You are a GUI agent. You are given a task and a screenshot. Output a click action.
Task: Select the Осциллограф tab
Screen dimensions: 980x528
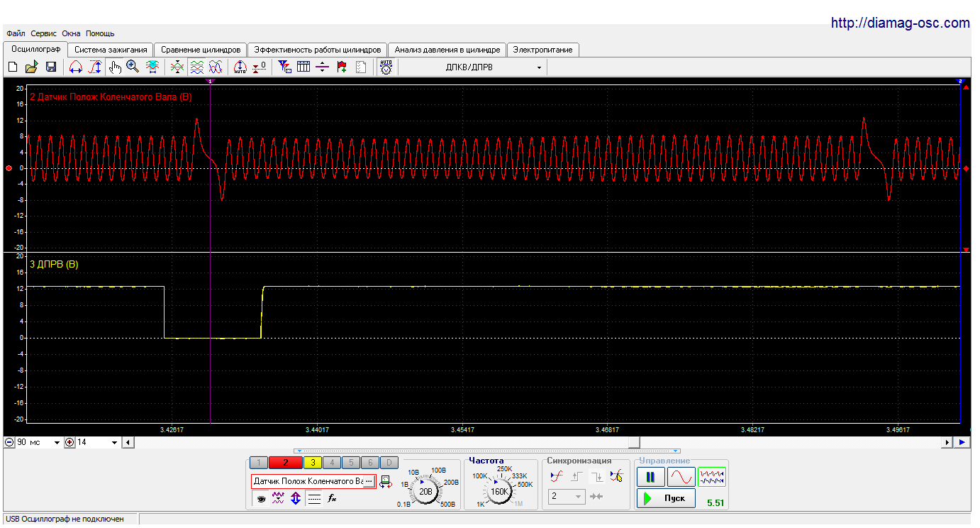point(36,49)
